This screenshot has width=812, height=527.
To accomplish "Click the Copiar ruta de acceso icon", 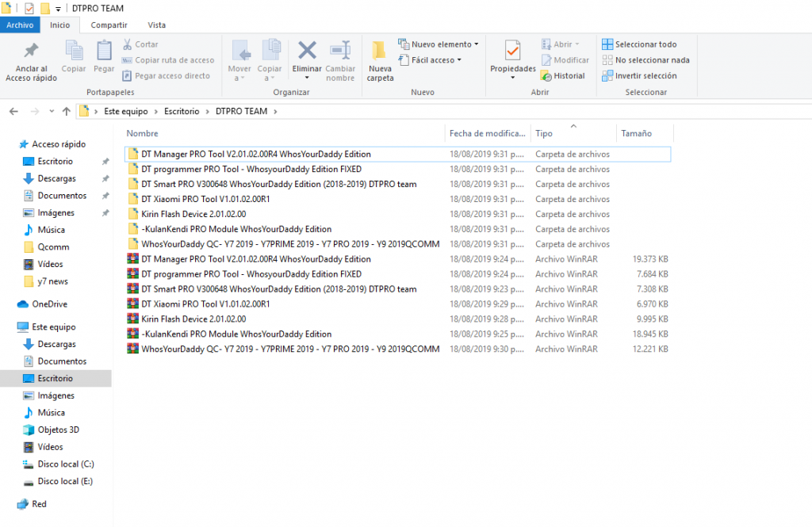I will coord(127,60).
